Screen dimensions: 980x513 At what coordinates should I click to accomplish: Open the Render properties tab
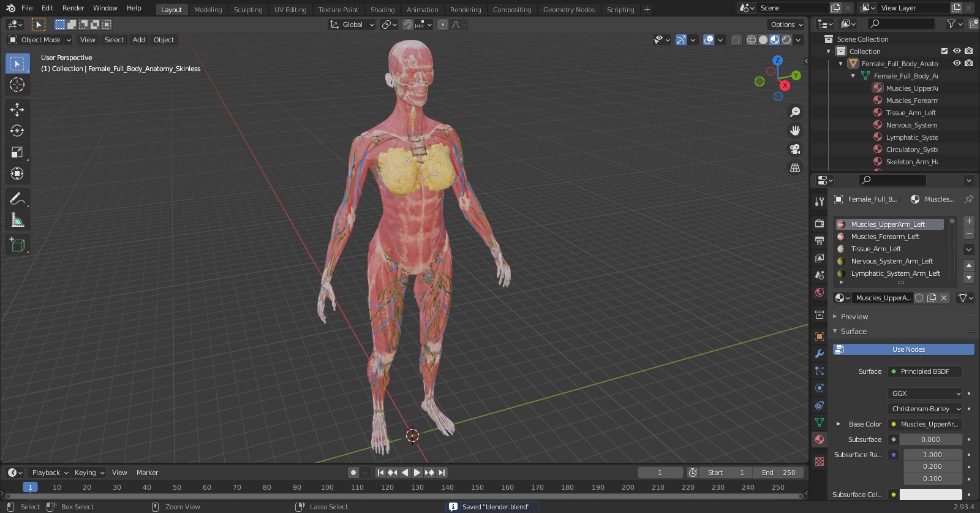[820, 223]
